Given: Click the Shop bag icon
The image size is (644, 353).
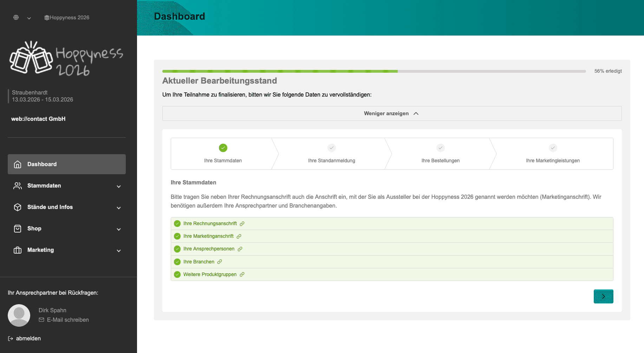Looking at the screenshot, I should pos(18,229).
